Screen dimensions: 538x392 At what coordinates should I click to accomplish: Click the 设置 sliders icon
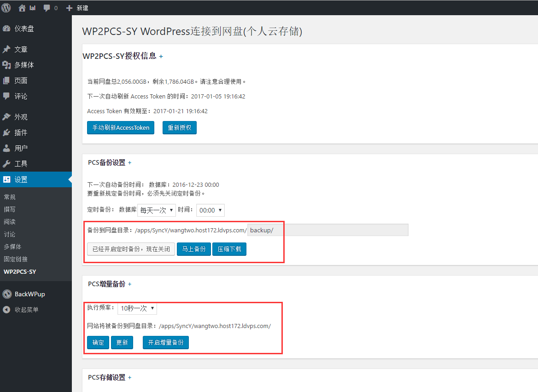point(6,179)
